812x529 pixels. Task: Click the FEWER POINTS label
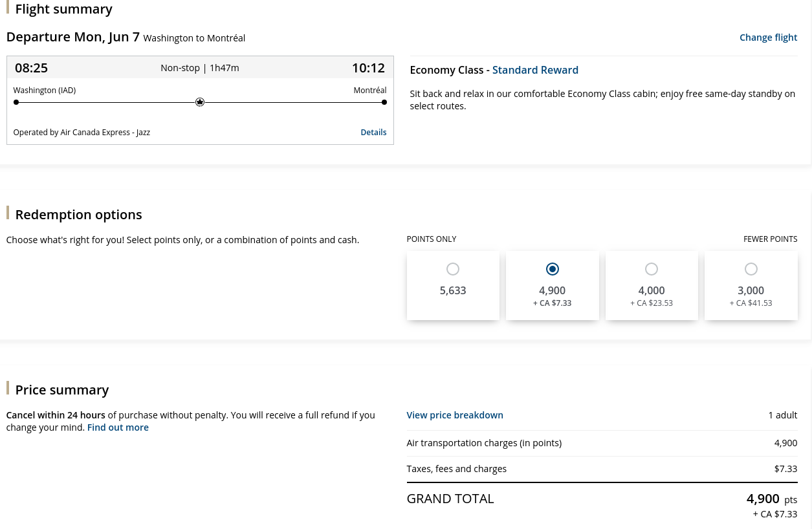click(770, 239)
